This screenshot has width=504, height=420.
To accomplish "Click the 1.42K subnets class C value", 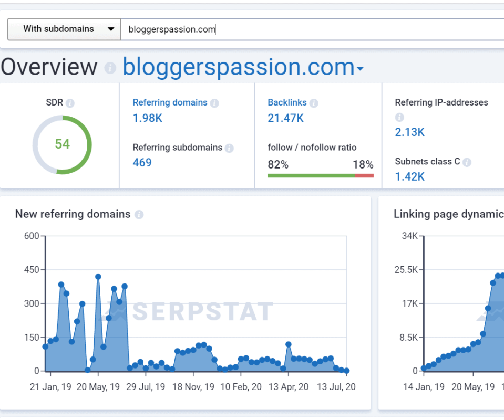I will pos(409,176).
